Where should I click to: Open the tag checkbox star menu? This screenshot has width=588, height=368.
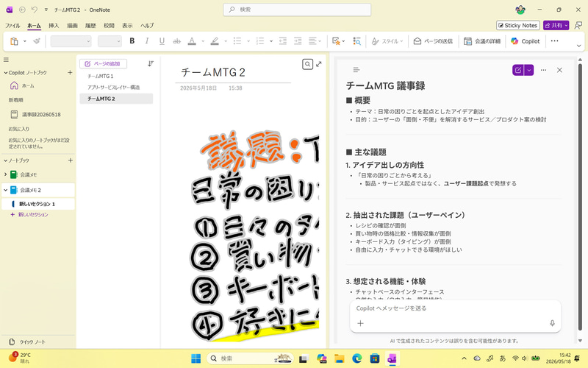[338, 41]
